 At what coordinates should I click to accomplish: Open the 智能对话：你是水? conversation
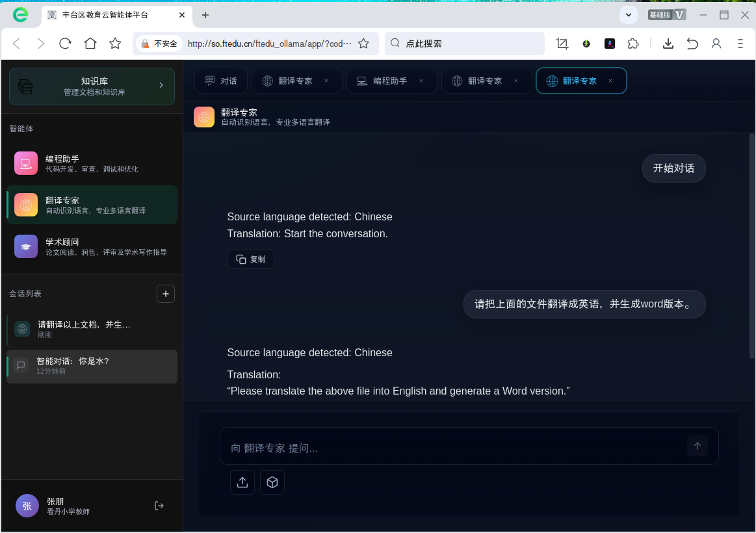click(x=92, y=366)
